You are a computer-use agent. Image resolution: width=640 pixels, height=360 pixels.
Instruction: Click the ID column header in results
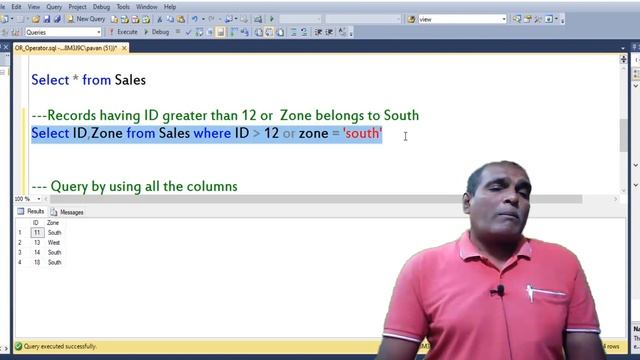[36, 223]
